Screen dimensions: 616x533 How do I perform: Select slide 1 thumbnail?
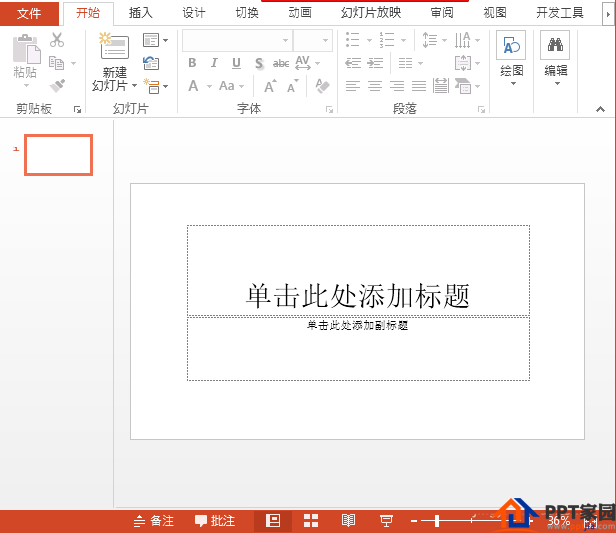[59, 155]
